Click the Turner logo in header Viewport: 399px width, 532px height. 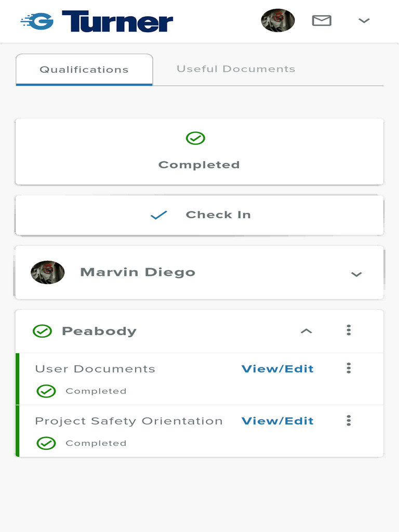[97, 21]
